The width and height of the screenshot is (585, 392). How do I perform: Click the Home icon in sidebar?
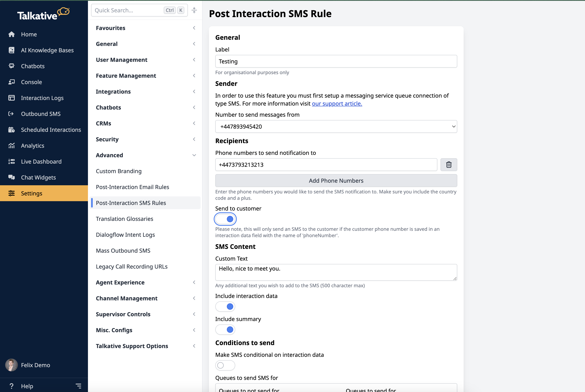12,34
